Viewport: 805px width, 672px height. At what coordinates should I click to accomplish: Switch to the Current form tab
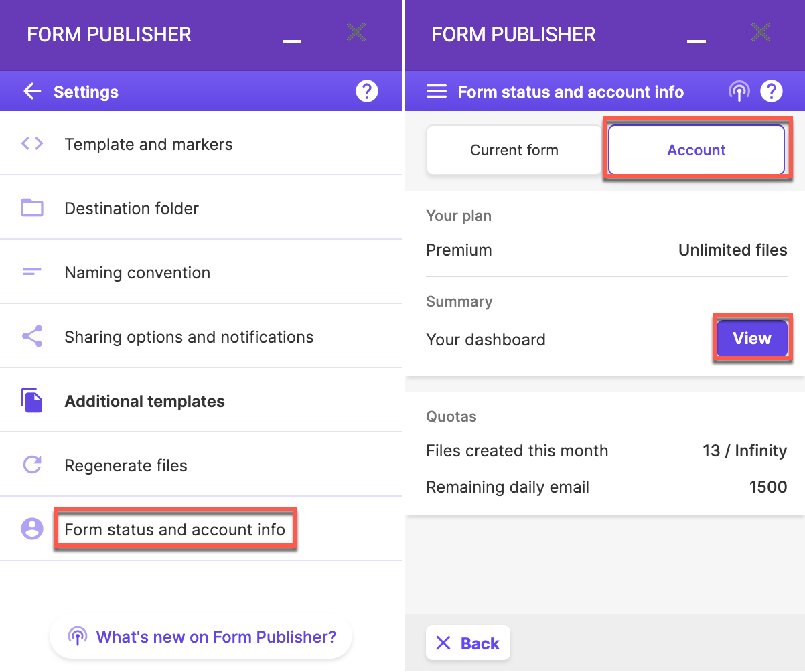coord(514,150)
